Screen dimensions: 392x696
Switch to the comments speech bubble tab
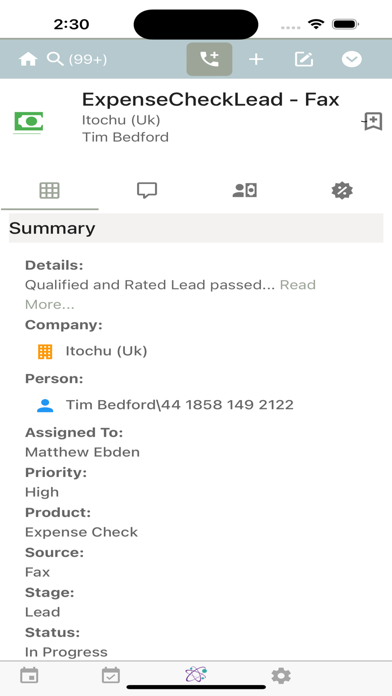coord(147,190)
